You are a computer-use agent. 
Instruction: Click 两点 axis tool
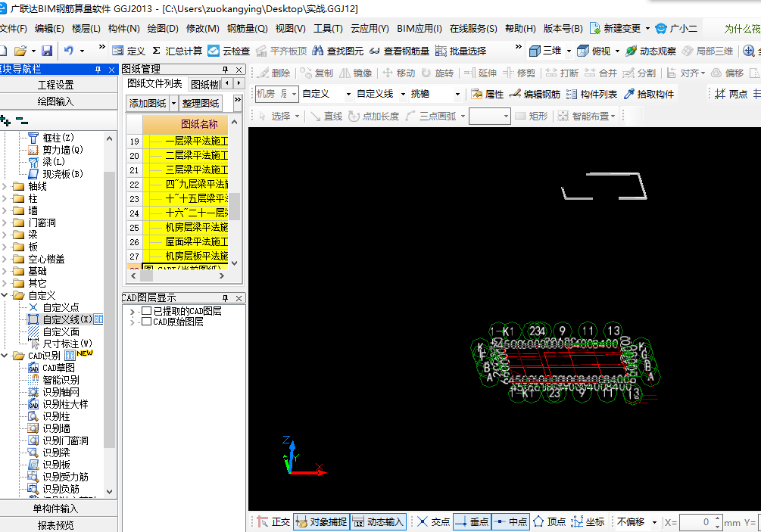731,94
